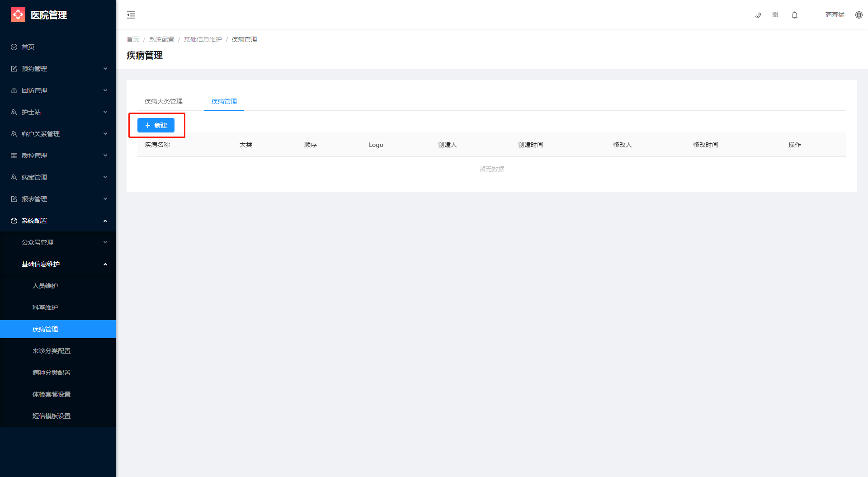Expand the 客户关系管理 chevron

point(105,134)
